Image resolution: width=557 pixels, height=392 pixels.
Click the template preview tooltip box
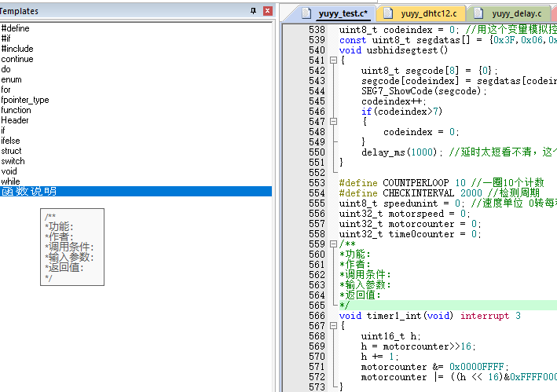pyautogui.click(x=72, y=247)
